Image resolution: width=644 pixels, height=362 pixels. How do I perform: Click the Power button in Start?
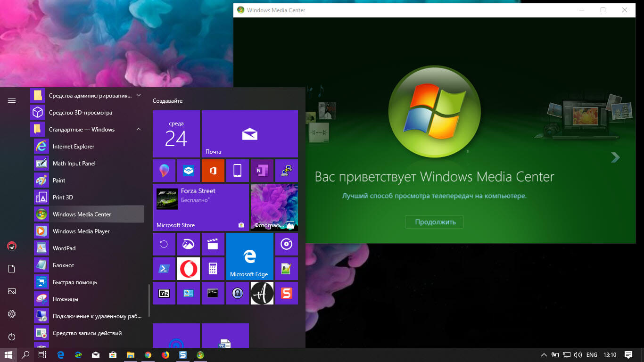tap(12, 337)
